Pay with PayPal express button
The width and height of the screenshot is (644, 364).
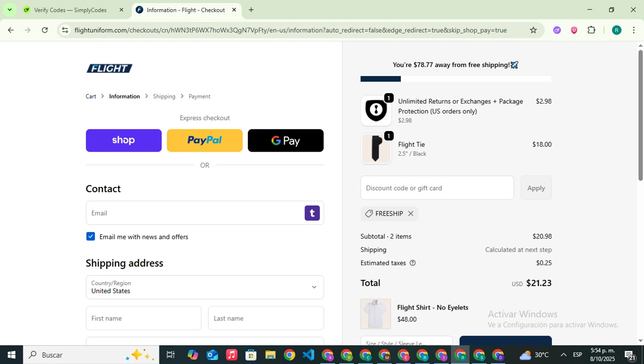tap(204, 141)
